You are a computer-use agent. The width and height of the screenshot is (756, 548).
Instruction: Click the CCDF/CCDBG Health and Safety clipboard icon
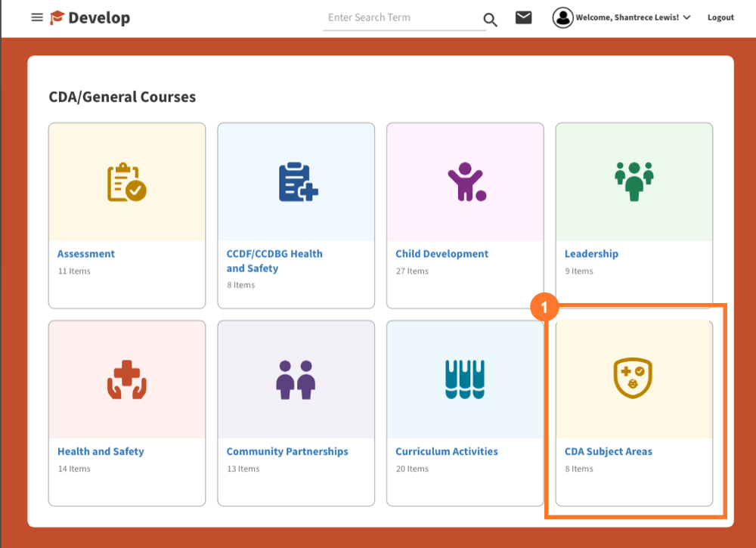(x=296, y=181)
